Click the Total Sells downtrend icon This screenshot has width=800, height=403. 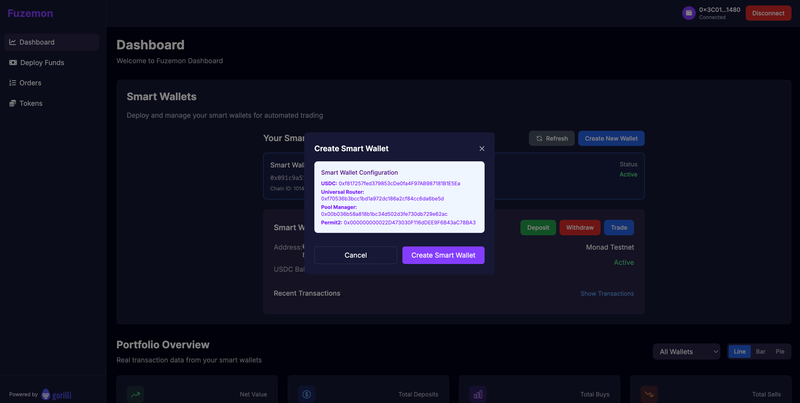click(x=649, y=394)
